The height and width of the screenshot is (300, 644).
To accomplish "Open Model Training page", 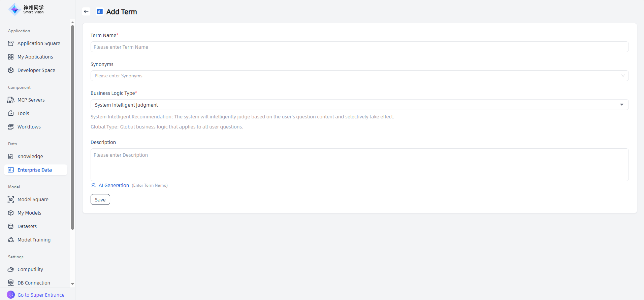I will [34, 240].
